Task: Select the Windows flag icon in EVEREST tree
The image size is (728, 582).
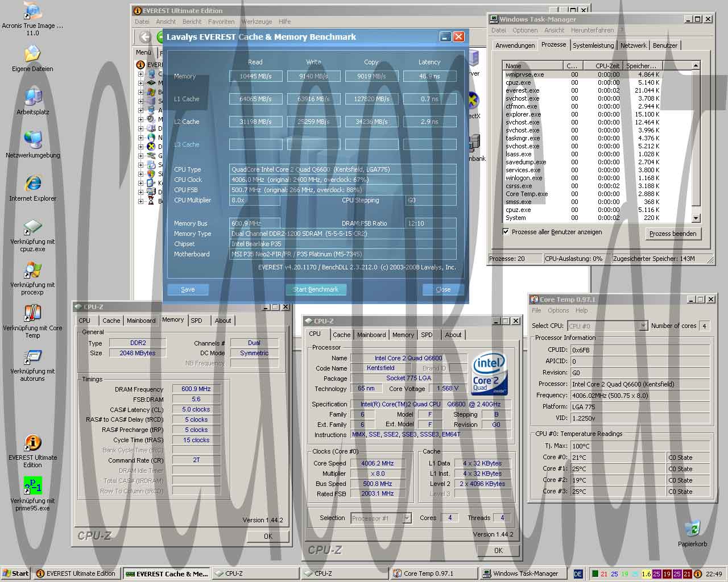Action: [151, 92]
